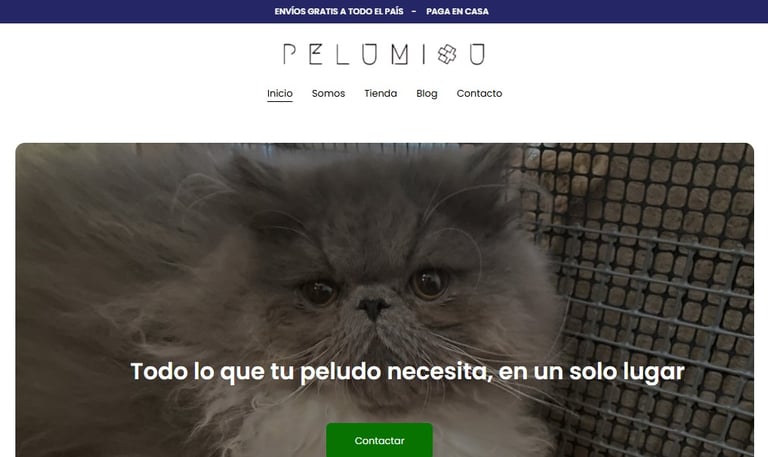Image resolution: width=768 pixels, height=457 pixels.
Task: Click the L letter in the logo
Action: point(342,54)
